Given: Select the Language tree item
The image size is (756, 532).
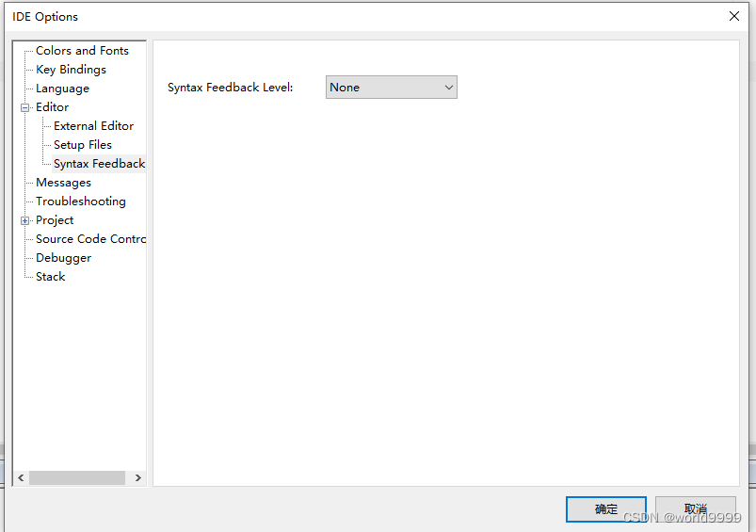Looking at the screenshot, I should pos(62,89).
